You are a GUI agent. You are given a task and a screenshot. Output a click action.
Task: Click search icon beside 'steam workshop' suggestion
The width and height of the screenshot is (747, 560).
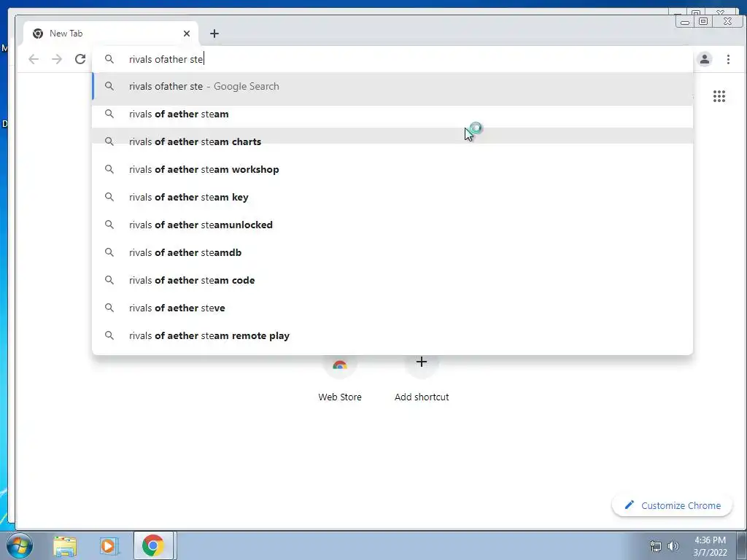coord(109,169)
